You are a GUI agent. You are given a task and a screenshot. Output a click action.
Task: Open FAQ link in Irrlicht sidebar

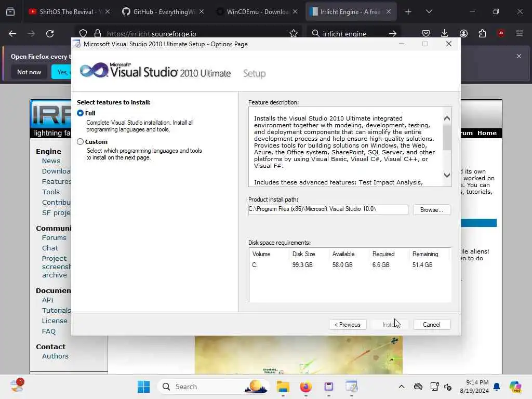point(48,331)
